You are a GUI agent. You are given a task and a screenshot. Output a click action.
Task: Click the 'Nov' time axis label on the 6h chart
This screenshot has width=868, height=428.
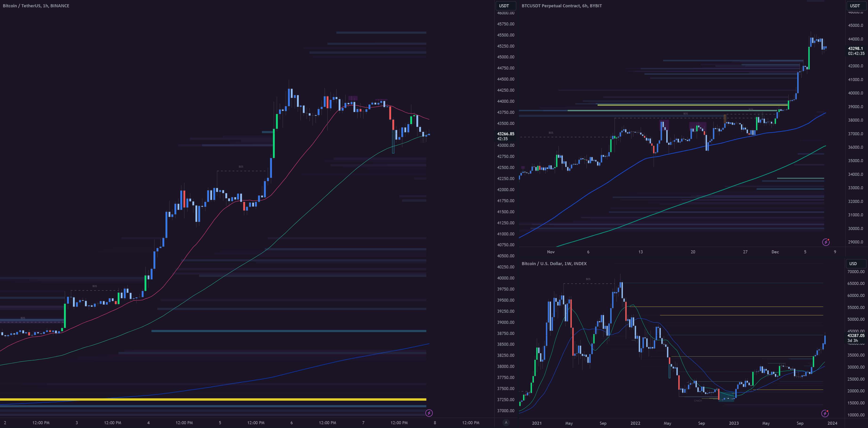point(550,252)
